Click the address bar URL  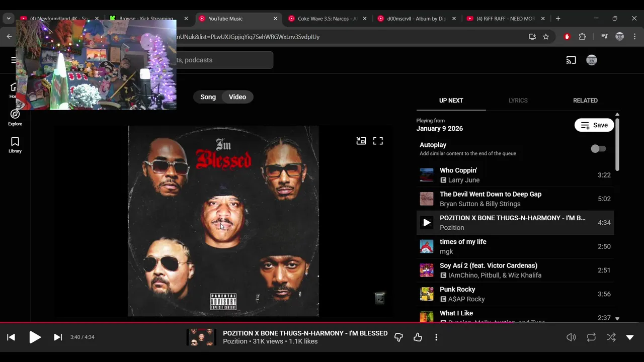point(248,37)
